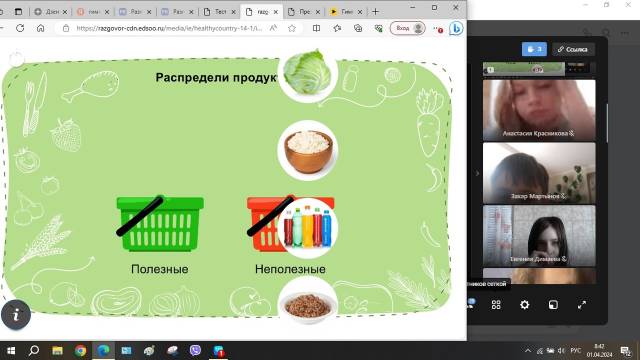Screen dimensions: 640x360
Task: Open the Bing Copilot sidebar icon
Action: [456, 28]
